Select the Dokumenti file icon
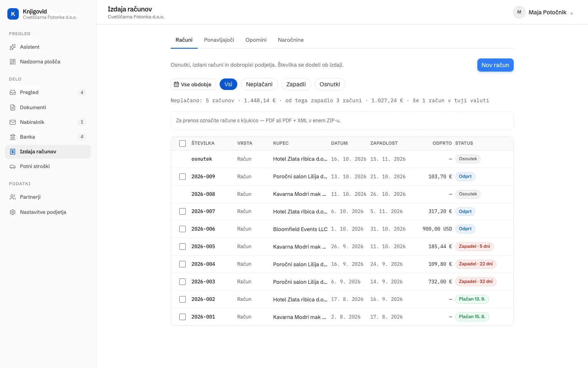Image resolution: width=588 pixels, height=368 pixels. 13,108
